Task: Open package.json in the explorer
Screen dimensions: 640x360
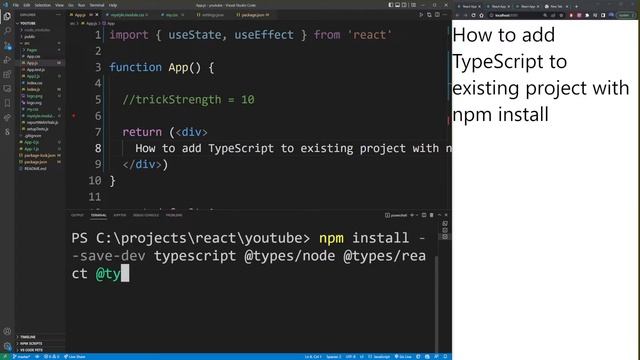Action: point(40,162)
